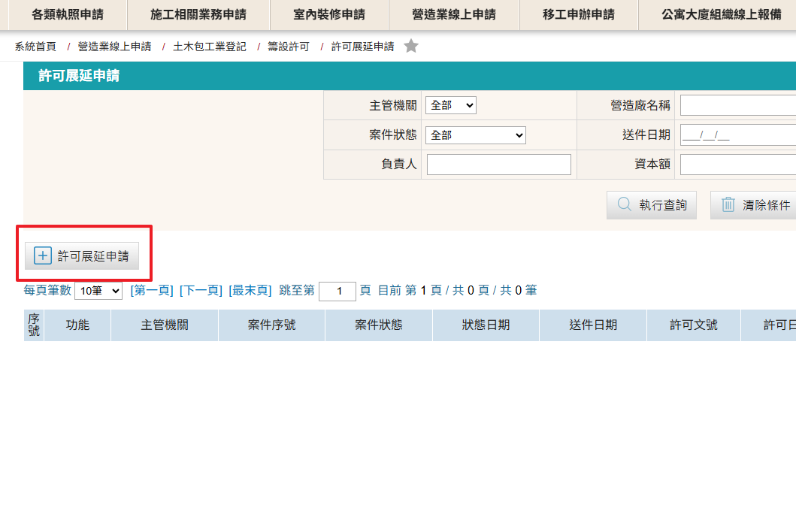Go to [最末頁] pagination link
796x532 pixels.
click(x=250, y=291)
